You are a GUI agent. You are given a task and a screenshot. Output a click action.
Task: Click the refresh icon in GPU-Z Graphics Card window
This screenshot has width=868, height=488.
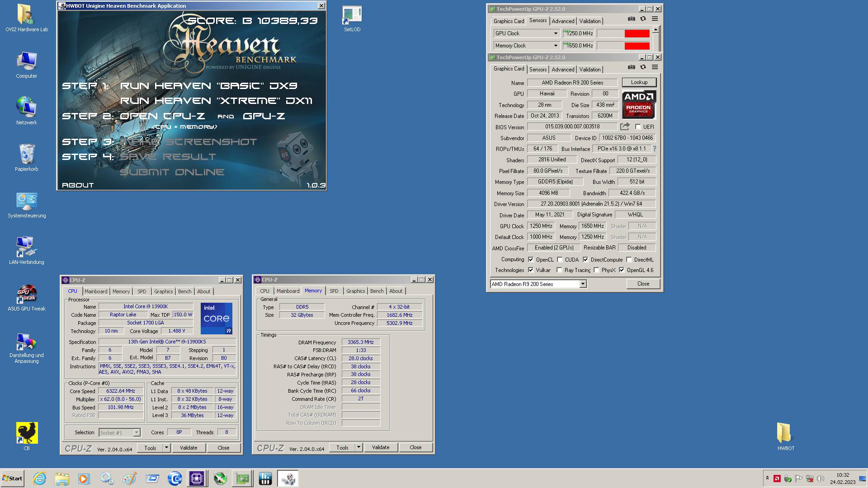643,67
